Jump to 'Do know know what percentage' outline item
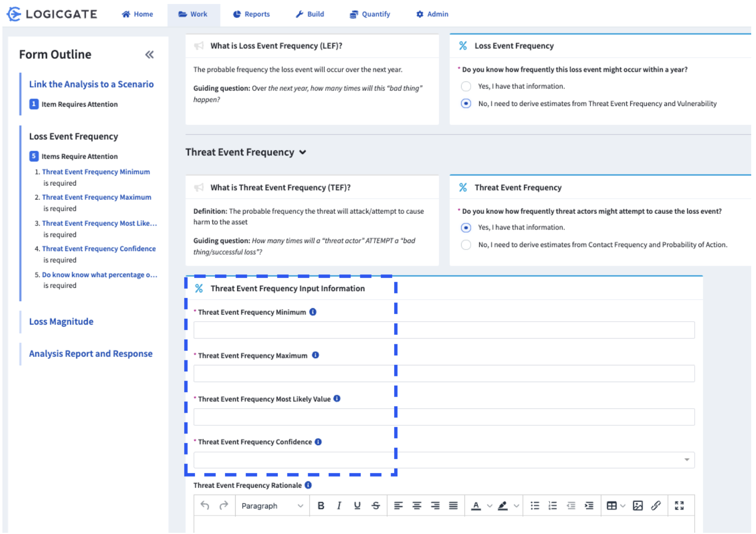The image size is (756, 534). coord(100,275)
